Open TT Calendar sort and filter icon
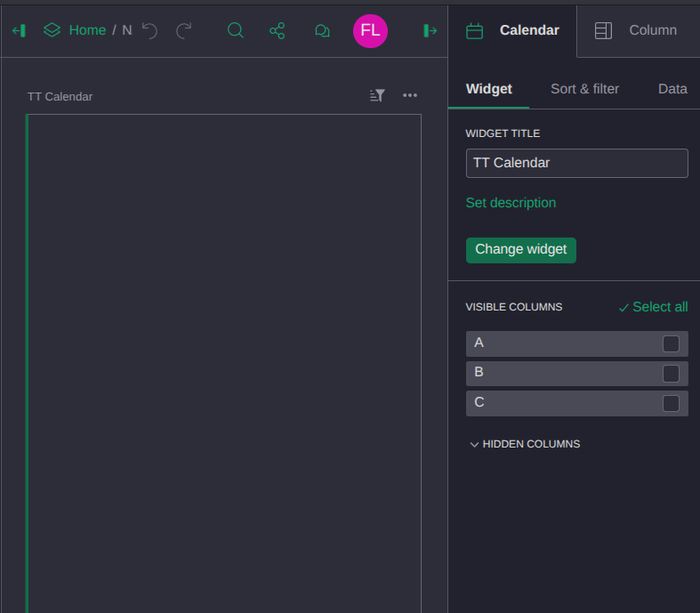The image size is (700, 613). click(x=377, y=96)
